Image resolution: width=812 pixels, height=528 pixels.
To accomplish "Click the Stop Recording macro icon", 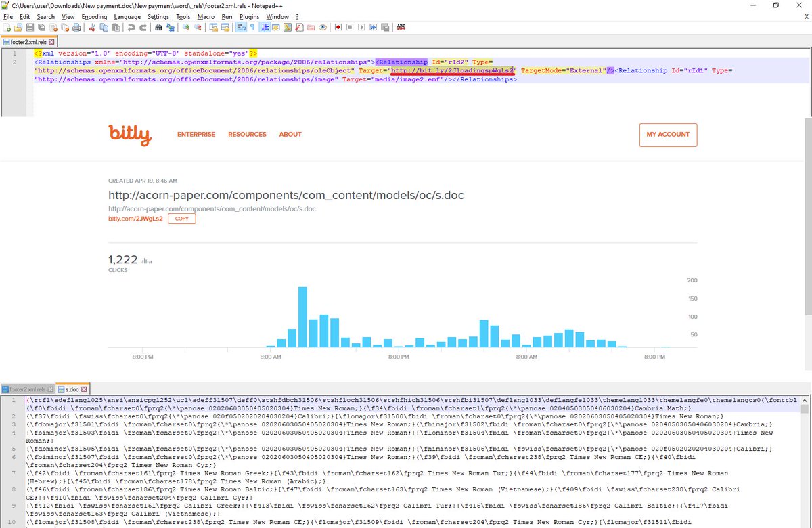I will (x=350, y=28).
